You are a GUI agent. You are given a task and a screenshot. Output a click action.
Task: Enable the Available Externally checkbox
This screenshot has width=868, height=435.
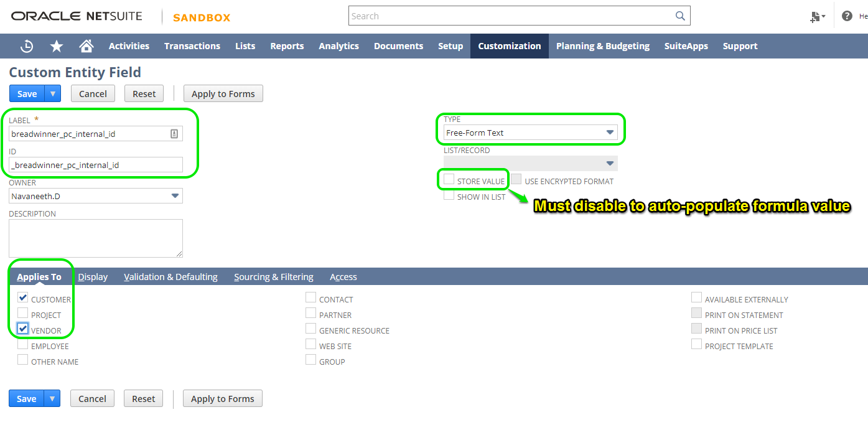point(696,297)
